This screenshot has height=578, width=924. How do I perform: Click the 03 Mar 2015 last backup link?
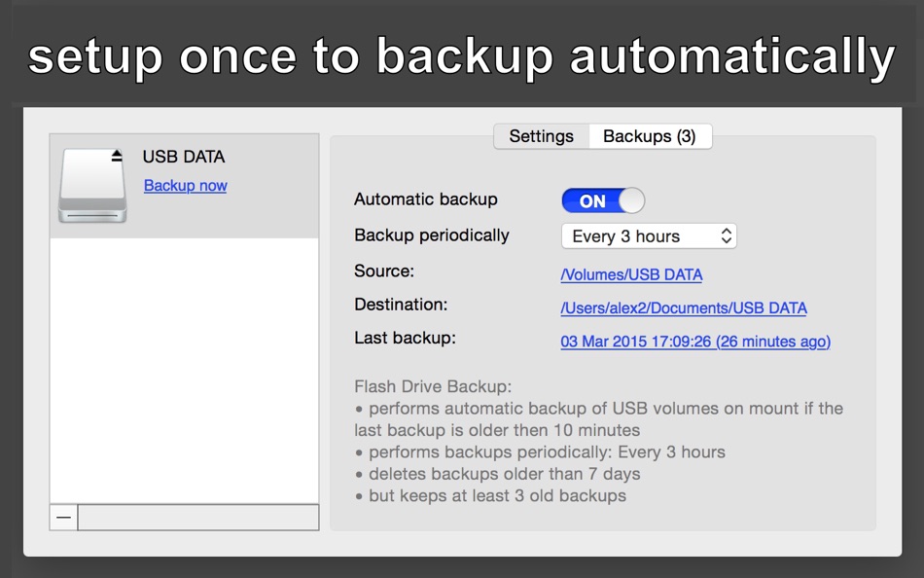(695, 342)
